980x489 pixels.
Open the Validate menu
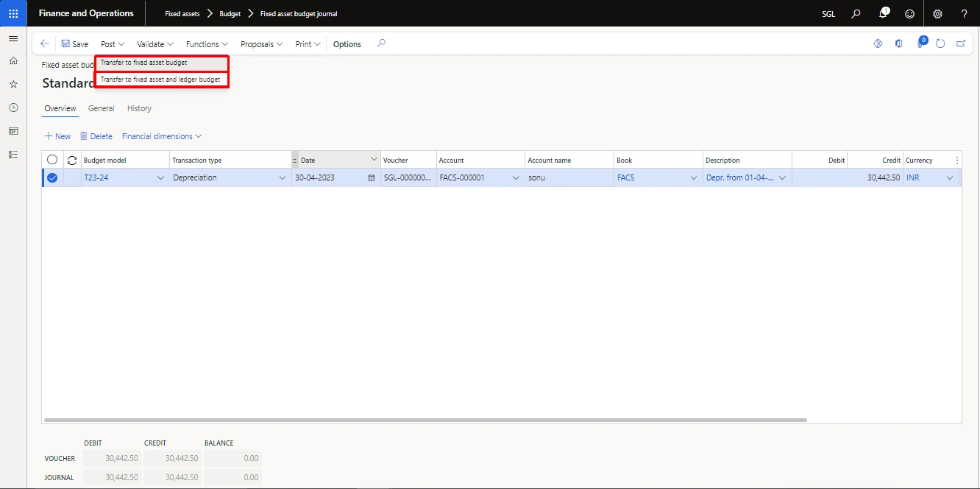(x=155, y=44)
